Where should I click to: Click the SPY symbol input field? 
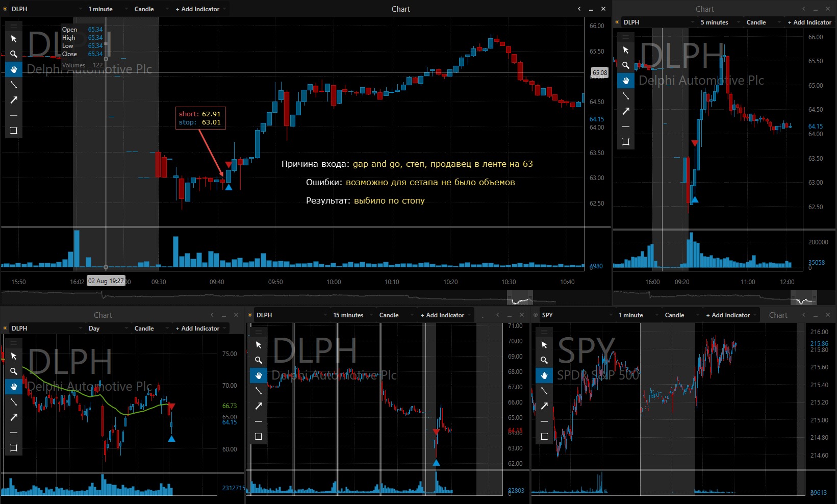pyautogui.click(x=576, y=315)
